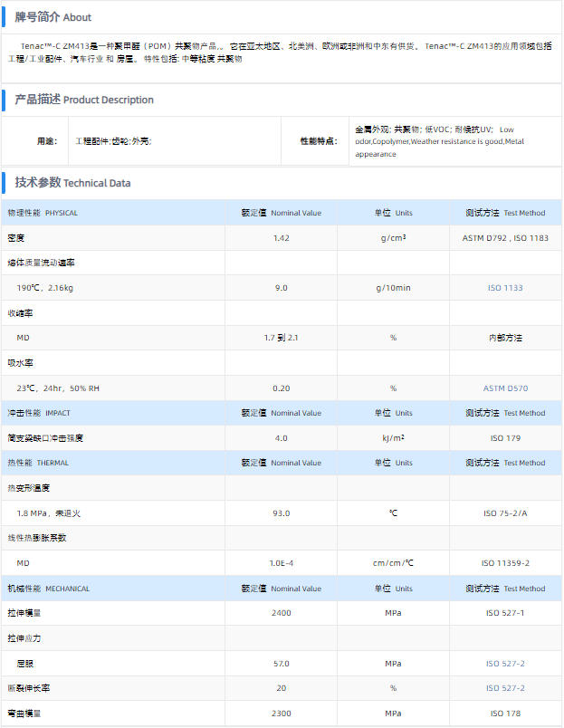Viewport: 564px width, 728px height.
Task: Click the 性能特点 label in product description
Action: (x=319, y=141)
